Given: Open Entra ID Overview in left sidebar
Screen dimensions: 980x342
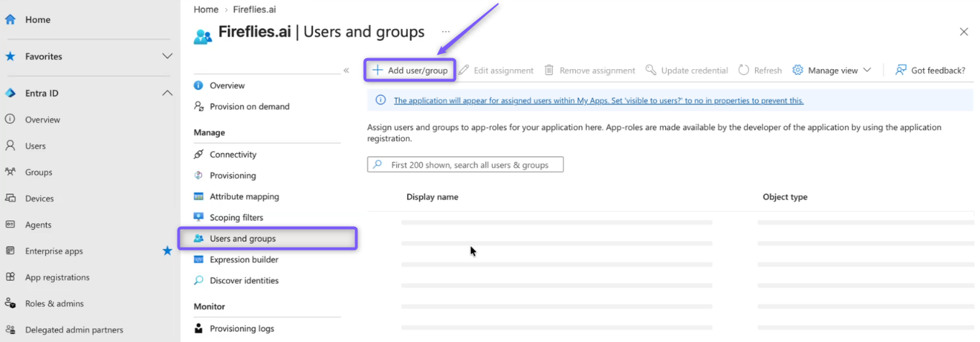Looking at the screenshot, I should click(x=42, y=120).
